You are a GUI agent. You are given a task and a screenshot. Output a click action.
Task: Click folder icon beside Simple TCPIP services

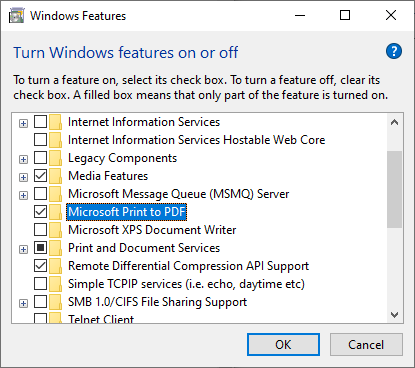click(55, 284)
